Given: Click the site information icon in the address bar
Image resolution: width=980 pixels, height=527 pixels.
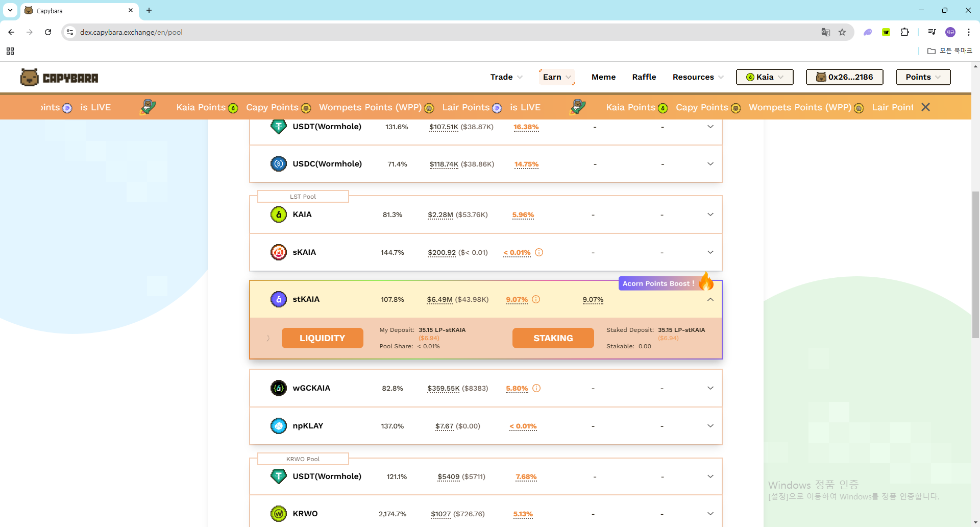Looking at the screenshot, I should pyautogui.click(x=70, y=32).
